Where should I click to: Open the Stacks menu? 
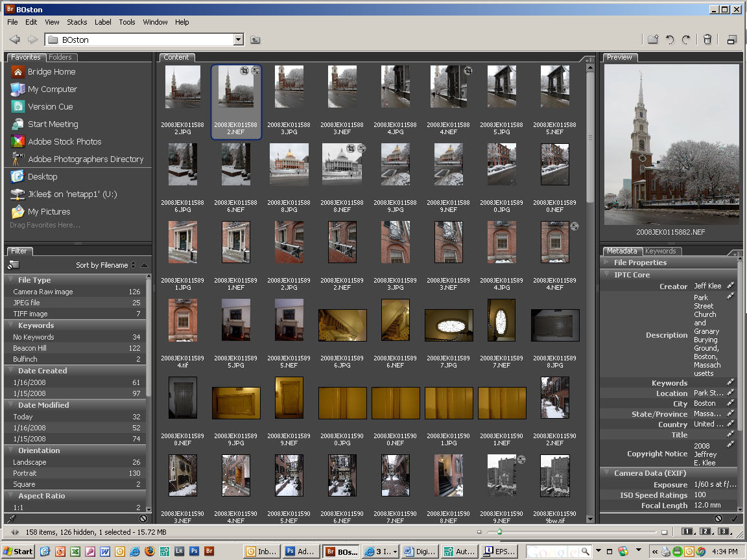pos(77,22)
